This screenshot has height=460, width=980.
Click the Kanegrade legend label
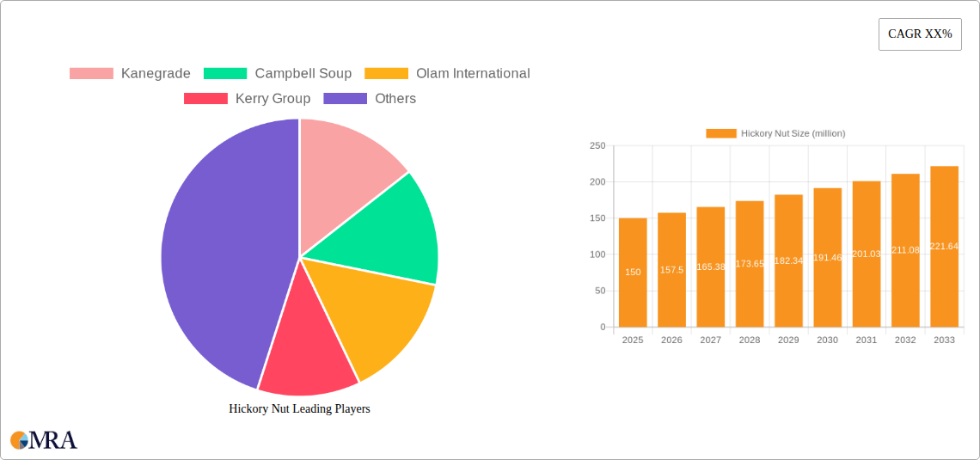pos(156,73)
